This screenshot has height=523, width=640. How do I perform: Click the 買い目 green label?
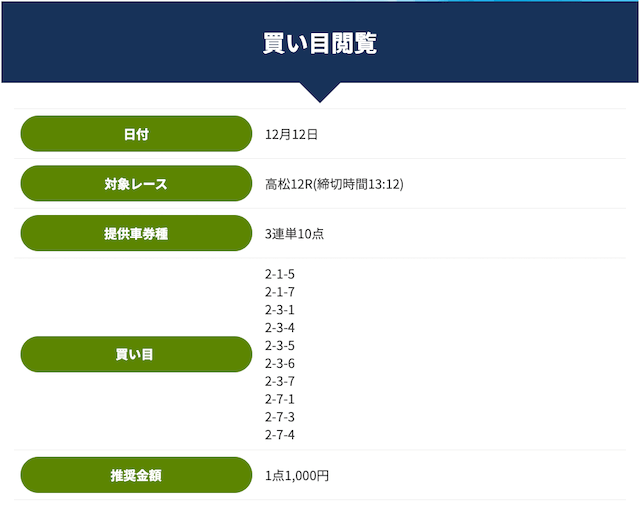coord(136,354)
